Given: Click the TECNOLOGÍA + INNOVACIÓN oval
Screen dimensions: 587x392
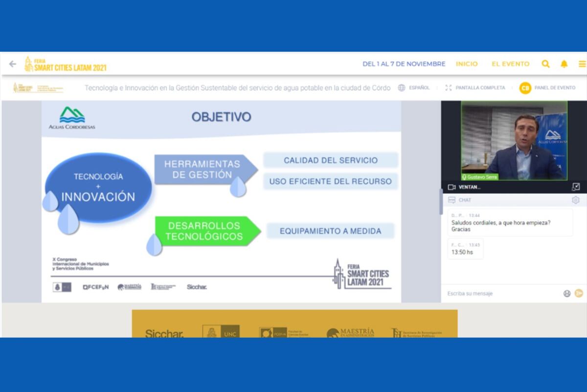Looking at the screenshot, I should [x=98, y=187].
